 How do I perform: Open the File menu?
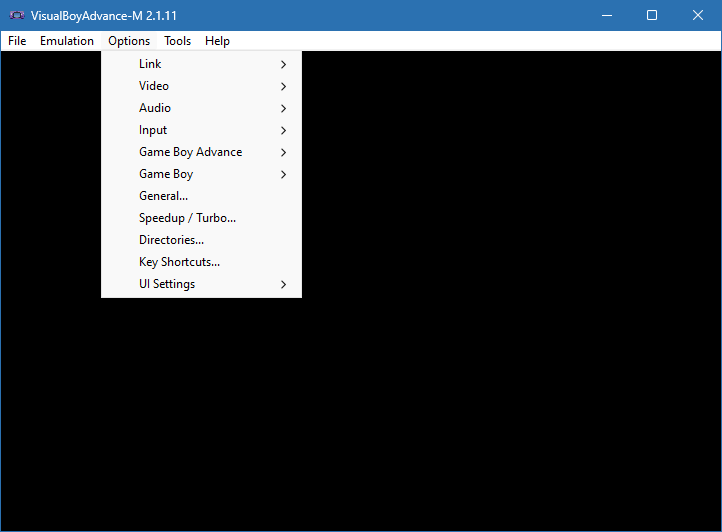(17, 41)
